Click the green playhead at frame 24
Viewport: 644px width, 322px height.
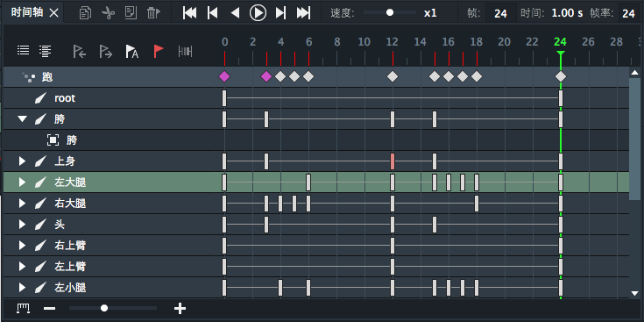pyautogui.click(x=561, y=54)
